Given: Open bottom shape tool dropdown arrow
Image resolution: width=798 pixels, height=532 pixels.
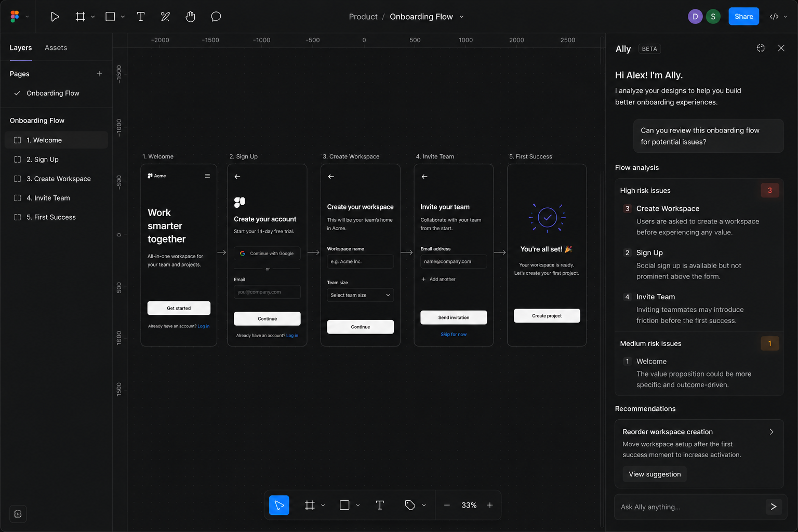Looking at the screenshot, I should 358,505.
